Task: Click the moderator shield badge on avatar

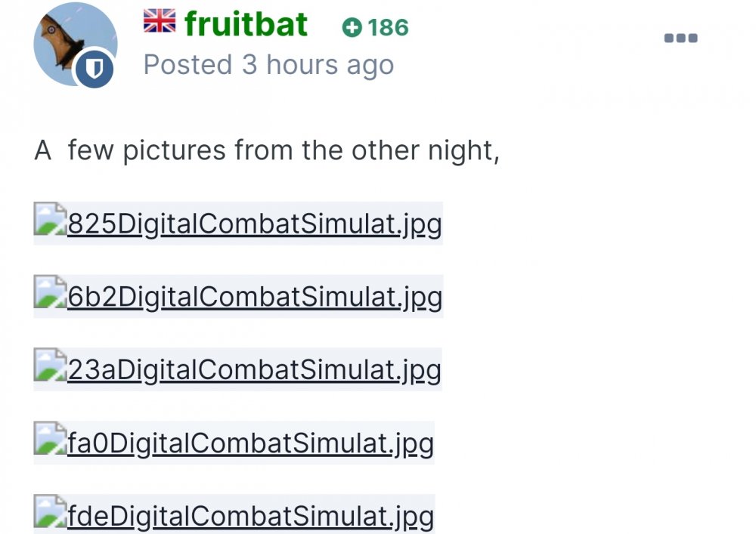Action: [94, 71]
